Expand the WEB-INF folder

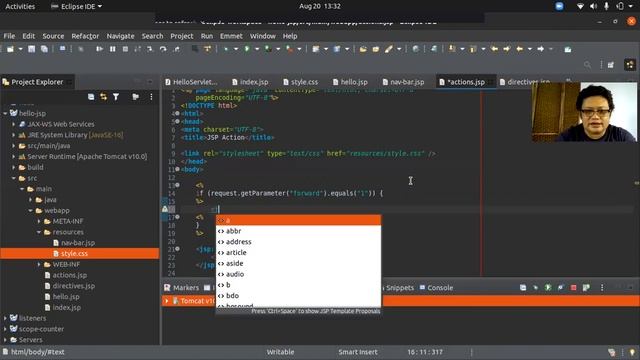(x=39, y=264)
